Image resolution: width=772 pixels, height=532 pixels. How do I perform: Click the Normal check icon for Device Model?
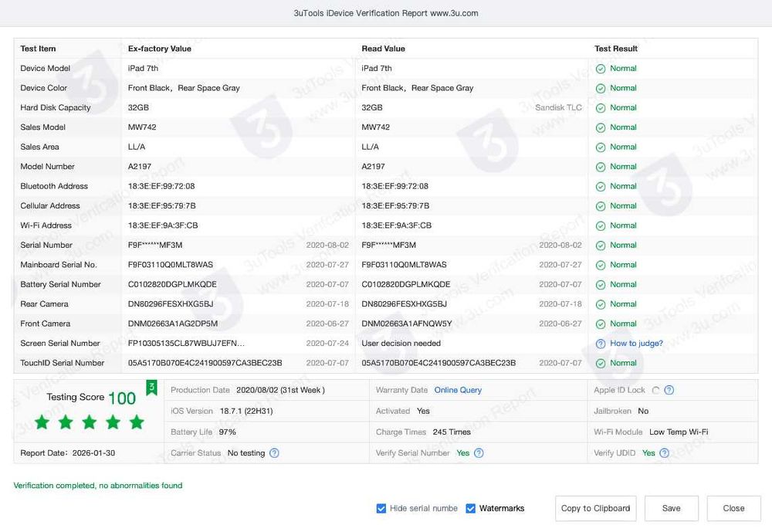600,69
